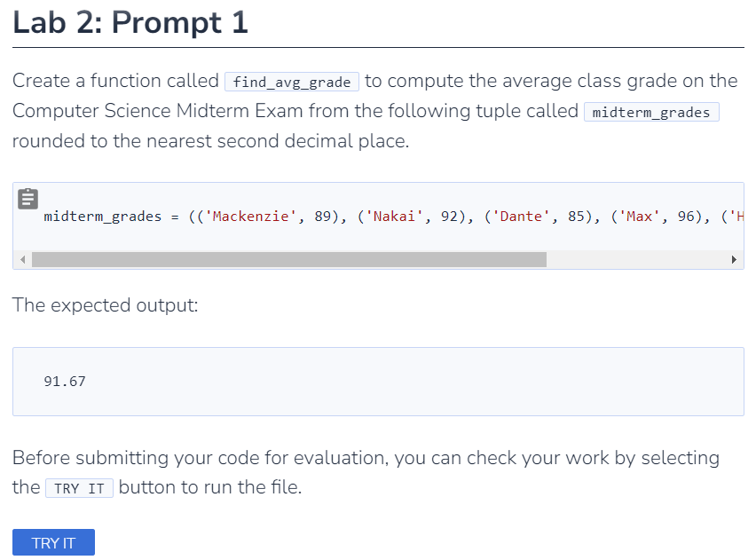
Task: Click the right scroll arrow of code block
Action: pos(733,259)
